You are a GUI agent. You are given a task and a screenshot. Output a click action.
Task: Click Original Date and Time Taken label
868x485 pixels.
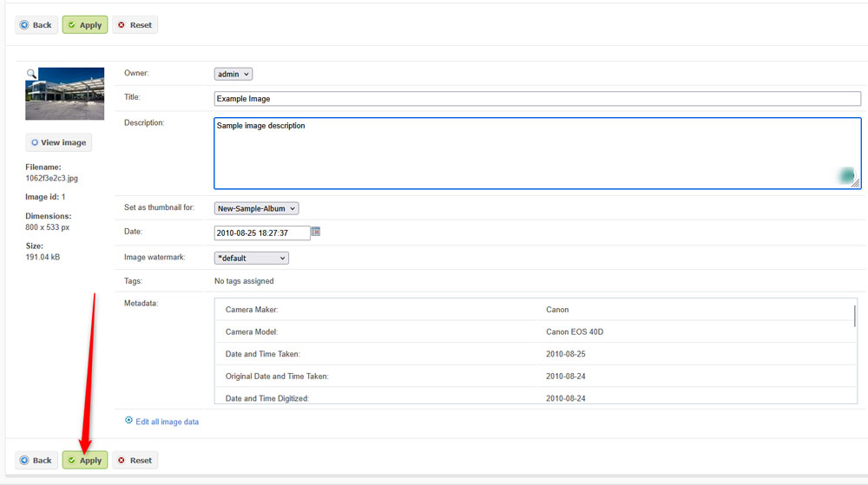tap(277, 376)
